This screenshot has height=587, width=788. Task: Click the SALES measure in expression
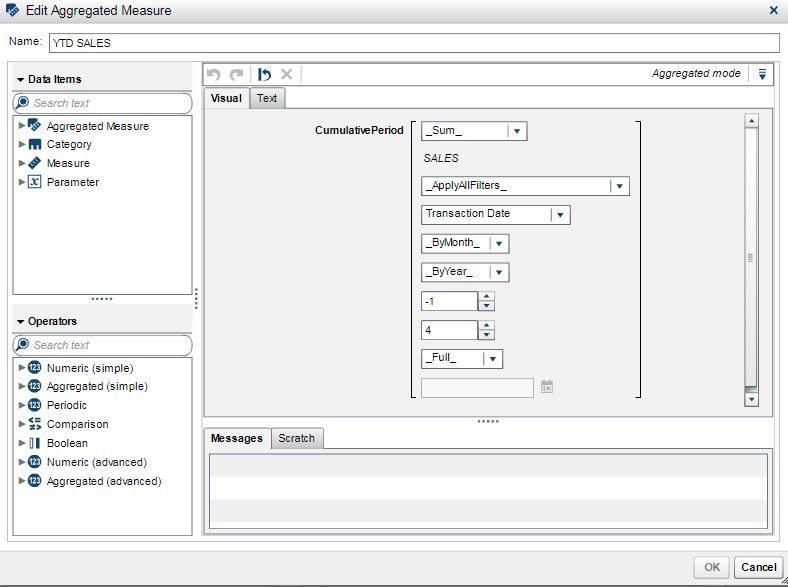[441, 158]
